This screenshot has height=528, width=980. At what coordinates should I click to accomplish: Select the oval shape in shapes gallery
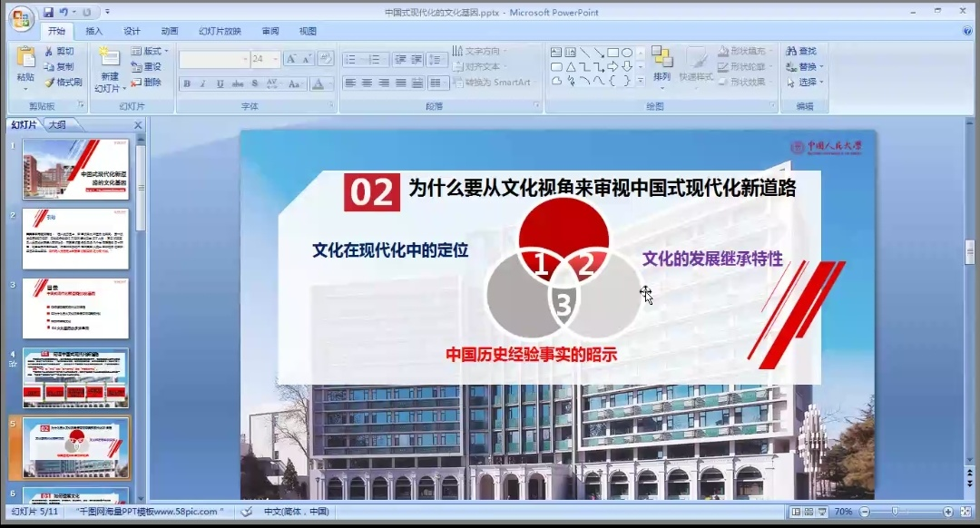coord(626,53)
